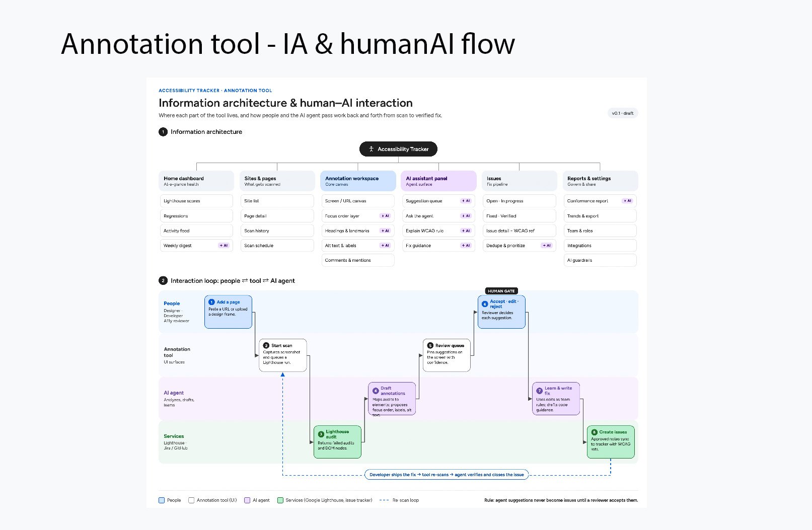Click the 'Lighthouse scores' item
Image resolution: width=812 pixels, height=530 pixels.
click(196, 201)
